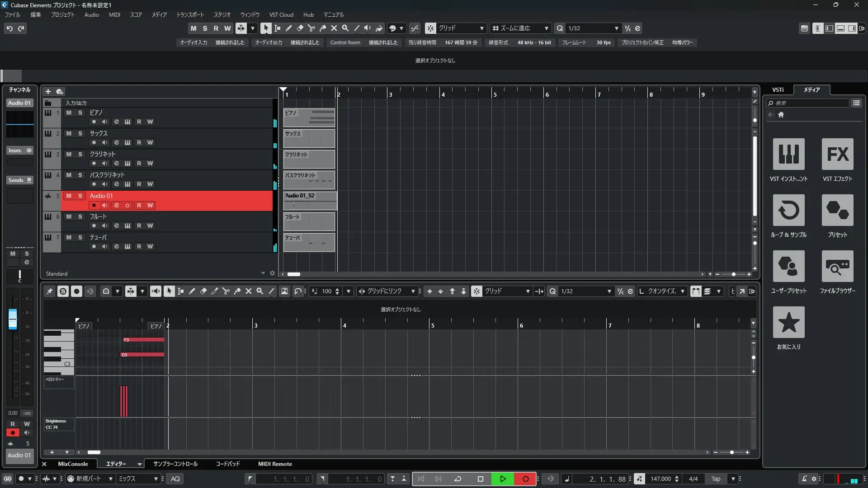Viewport: 868px width, 488px height.
Task: Click the Add Track plus icon
Action: coord(48,91)
